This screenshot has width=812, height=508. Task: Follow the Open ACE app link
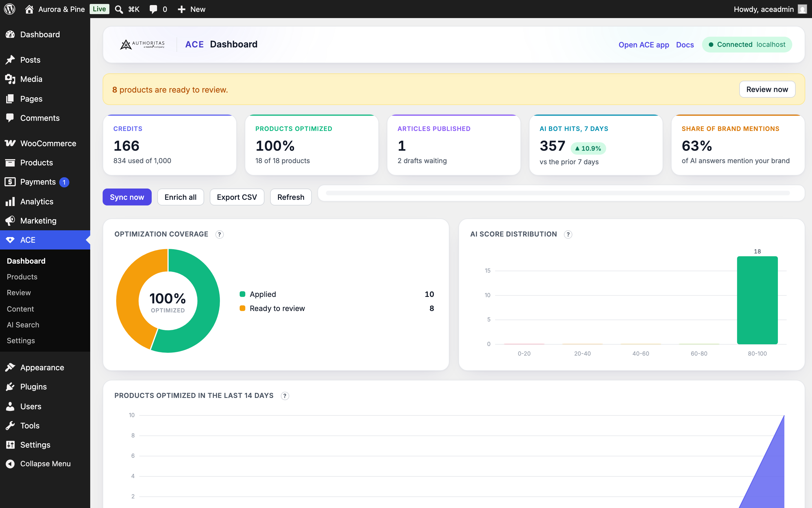tap(644, 45)
